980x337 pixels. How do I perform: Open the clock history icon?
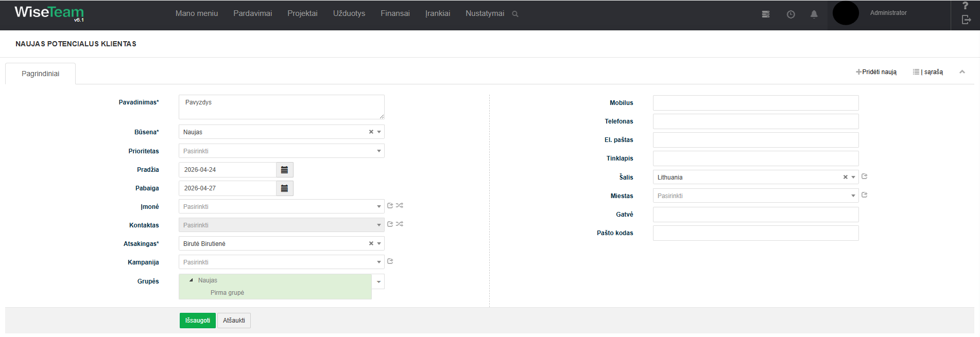790,14
